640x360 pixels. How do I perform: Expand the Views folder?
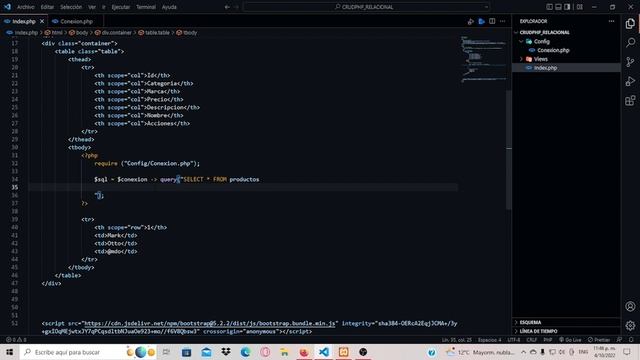pos(566,59)
